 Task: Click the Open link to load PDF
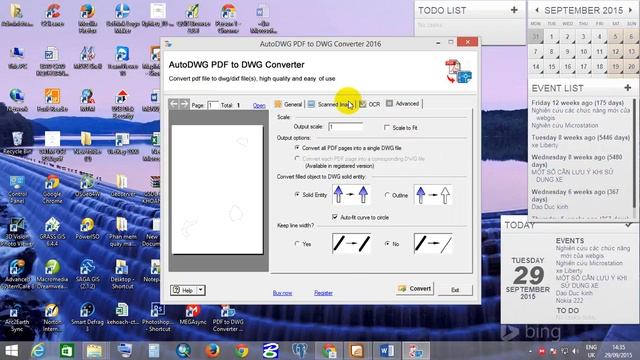click(x=259, y=105)
